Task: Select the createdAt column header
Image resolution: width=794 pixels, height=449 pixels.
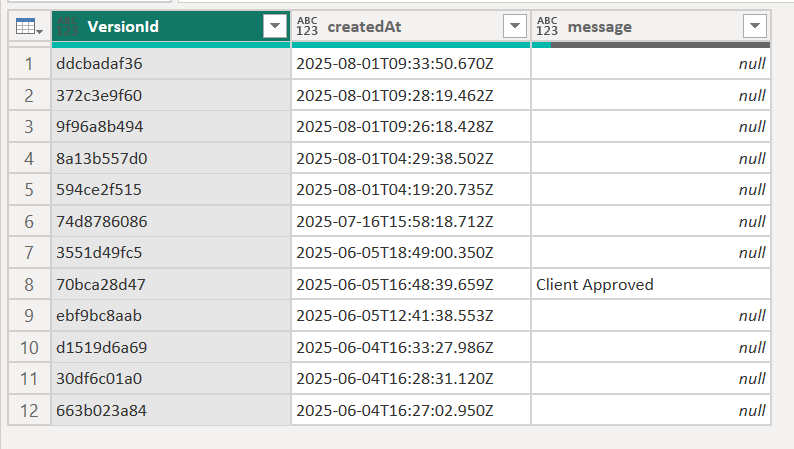Action: coord(411,26)
